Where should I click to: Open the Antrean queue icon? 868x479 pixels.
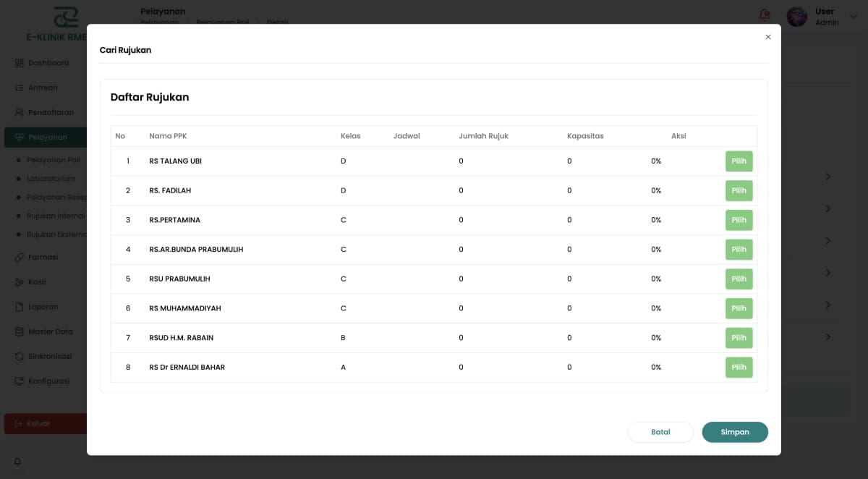(20, 88)
